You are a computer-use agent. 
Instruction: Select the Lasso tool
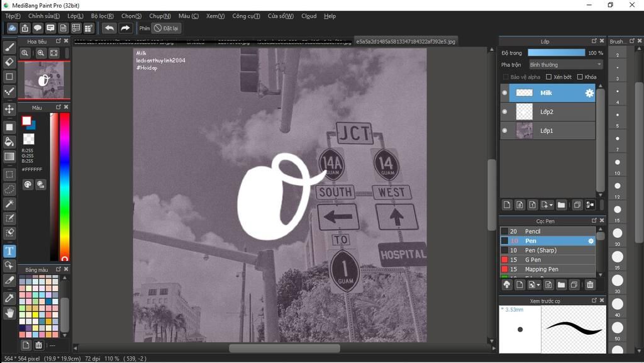click(x=9, y=189)
